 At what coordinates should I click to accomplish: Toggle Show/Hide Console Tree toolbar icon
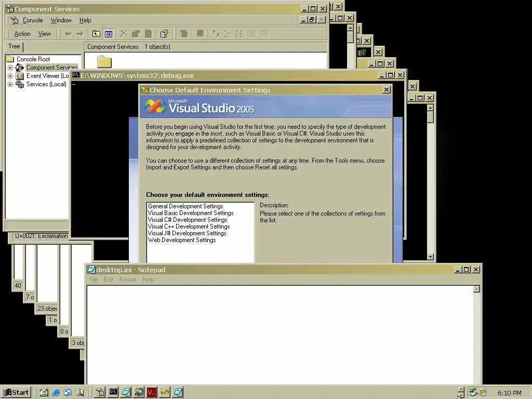[x=108, y=34]
